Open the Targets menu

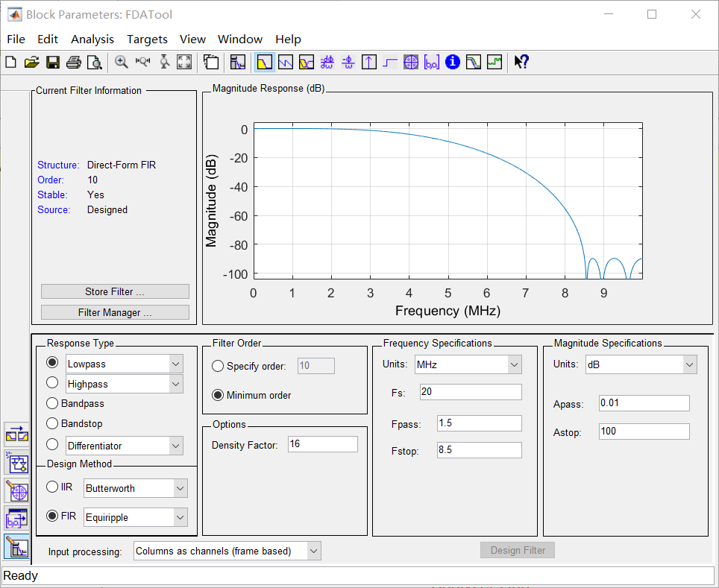(x=147, y=39)
